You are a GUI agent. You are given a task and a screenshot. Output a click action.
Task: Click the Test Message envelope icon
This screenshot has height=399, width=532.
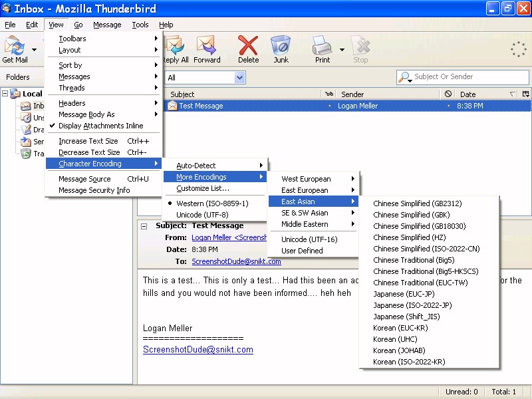172,106
